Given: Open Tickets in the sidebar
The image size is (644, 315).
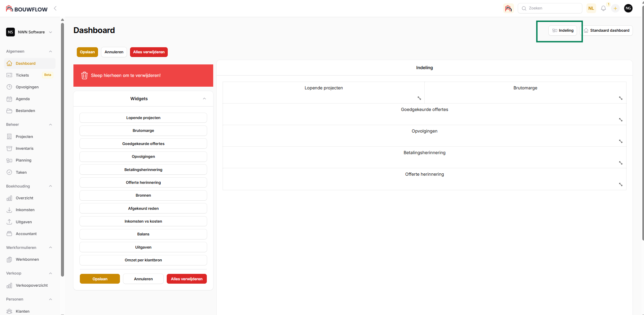Looking at the screenshot, I should click(22, 75).
